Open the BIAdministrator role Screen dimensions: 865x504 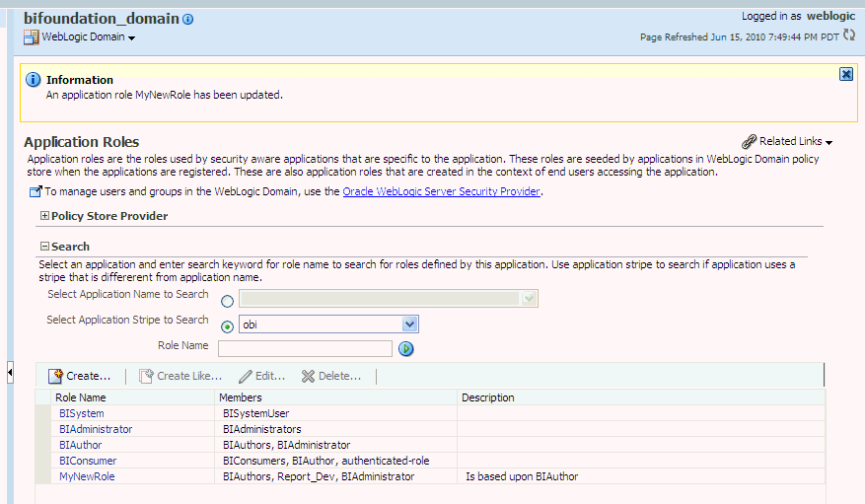[96, 429]
